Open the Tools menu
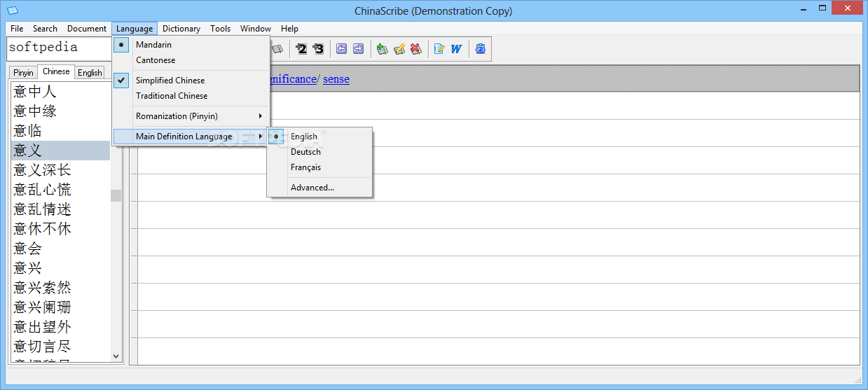 click(x=221, y=29)
